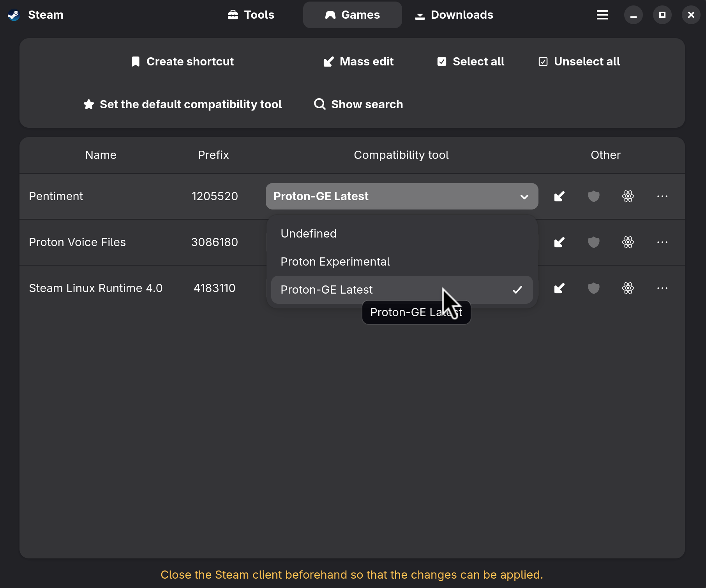Click prefix 1205520

point(215,196)
